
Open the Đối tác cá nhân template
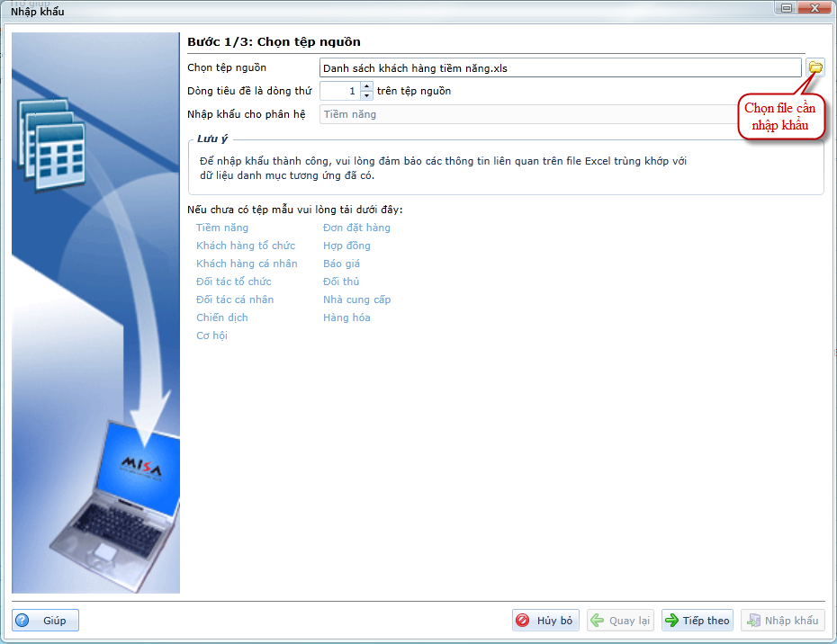coord(235,300)
